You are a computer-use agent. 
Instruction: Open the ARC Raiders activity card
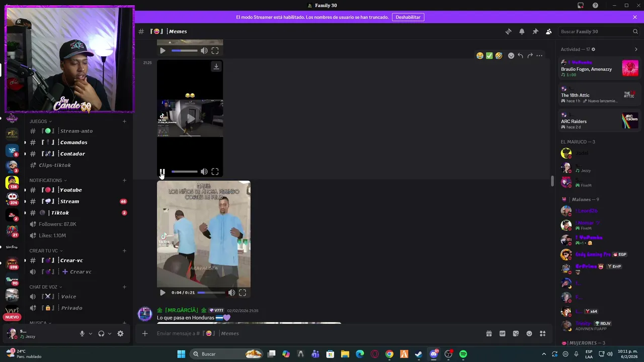(x=599, y=121)
